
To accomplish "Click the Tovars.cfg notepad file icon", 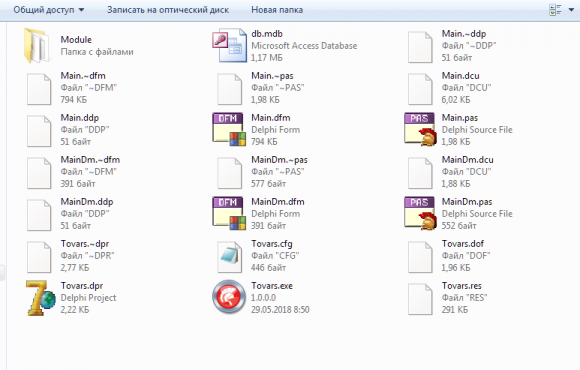I will (x=230, y=256).
